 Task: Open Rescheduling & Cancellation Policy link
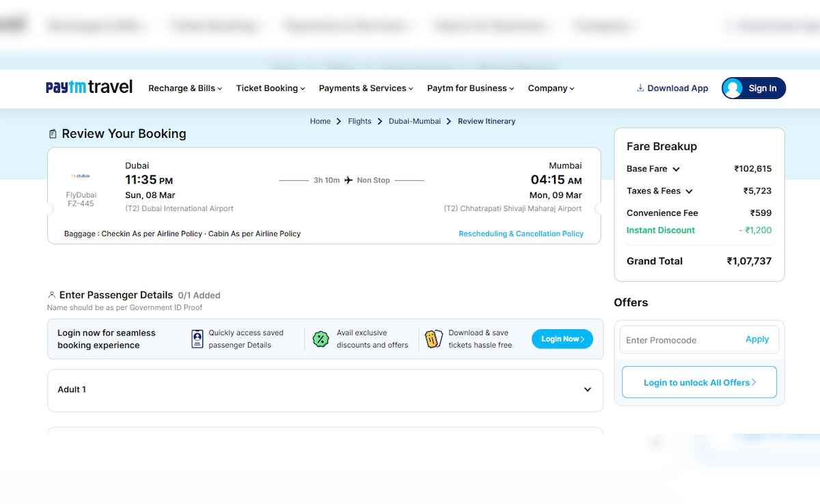(x=521, y=234)
